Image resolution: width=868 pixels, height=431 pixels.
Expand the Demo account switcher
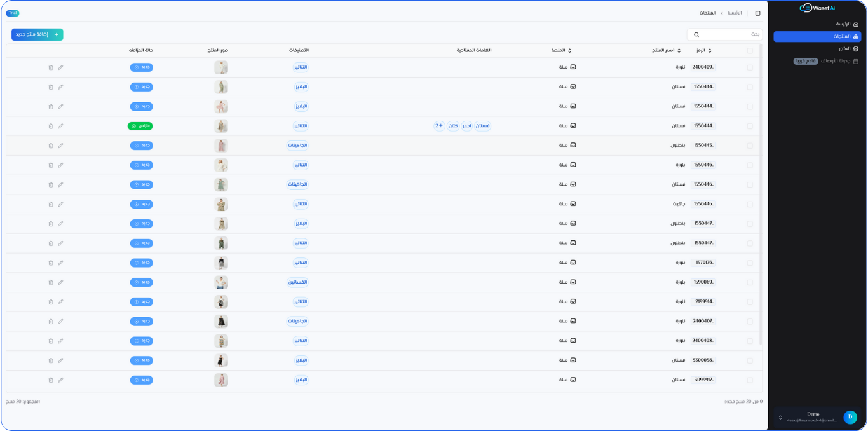click(780, 418)
